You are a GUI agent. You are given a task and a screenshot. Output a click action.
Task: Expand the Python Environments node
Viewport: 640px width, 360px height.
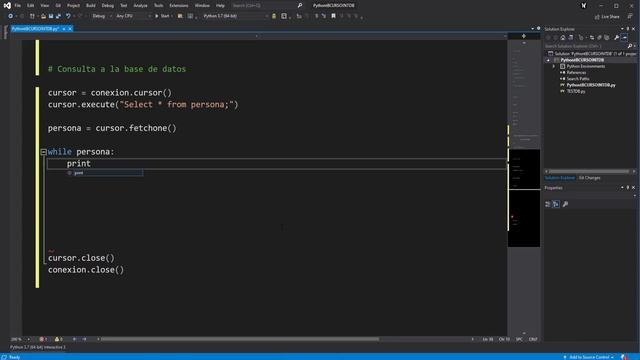coord(554,66)
